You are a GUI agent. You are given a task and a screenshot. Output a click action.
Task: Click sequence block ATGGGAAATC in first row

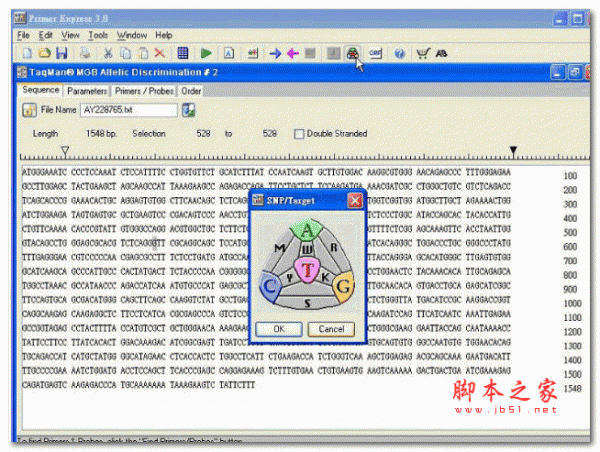pos(44,172)
